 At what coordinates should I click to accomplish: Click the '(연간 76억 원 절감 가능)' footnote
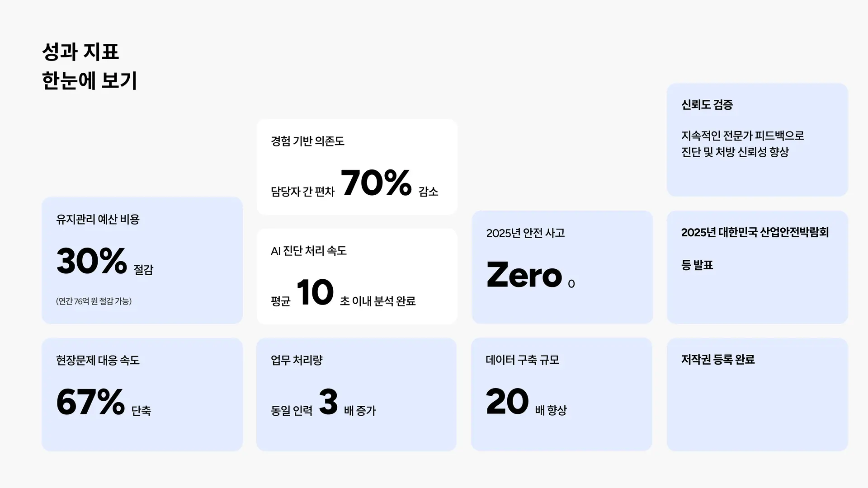click(x=94, y=301)
